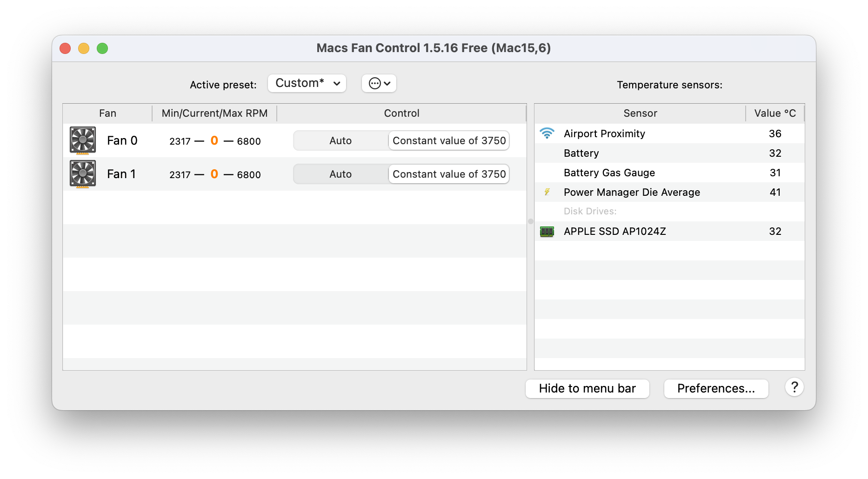Click the Hide to menu bar button
Viewport: 868px width, 479px height.
pyautogui.click(x=587, y=388)
